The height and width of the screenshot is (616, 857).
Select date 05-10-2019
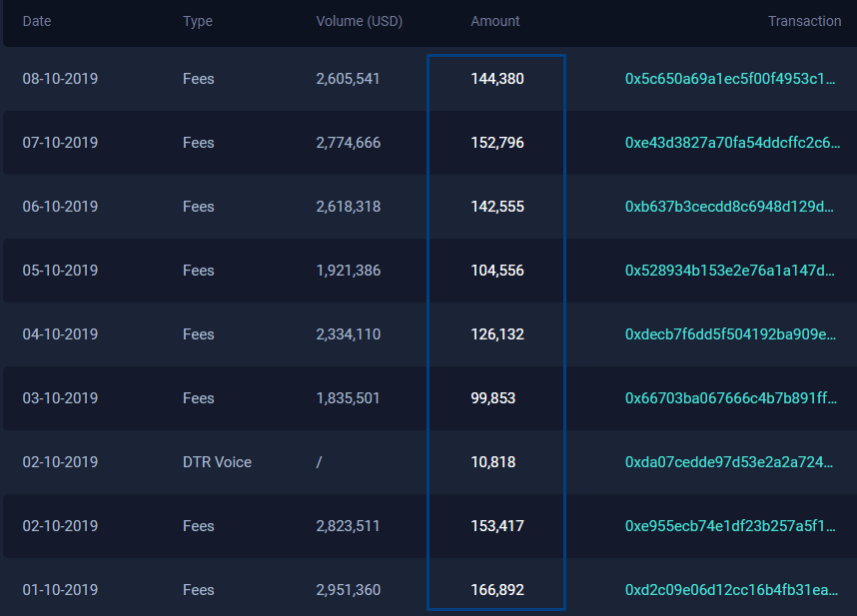(x=60, y=271)
